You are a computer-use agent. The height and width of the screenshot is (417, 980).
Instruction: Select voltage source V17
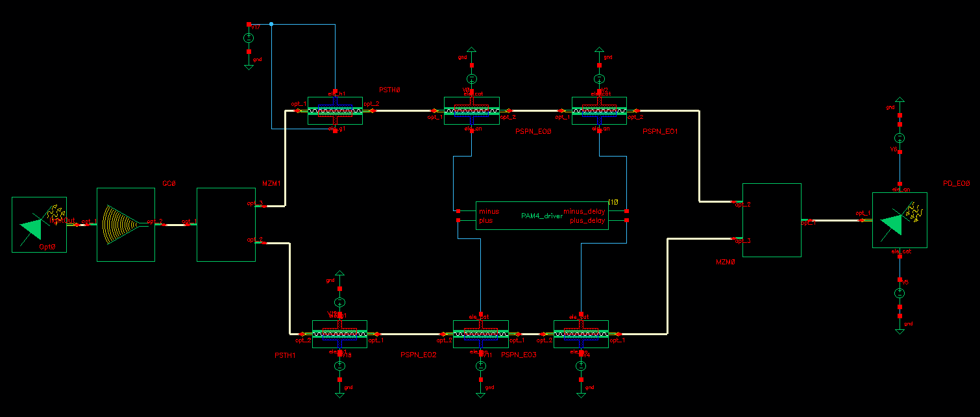click(249, 38)
